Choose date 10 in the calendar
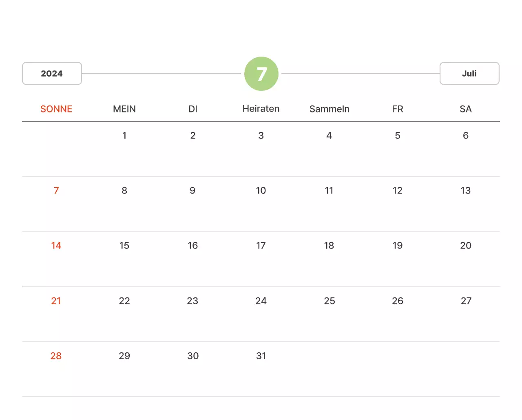522x420 pixels. [261, 191]
